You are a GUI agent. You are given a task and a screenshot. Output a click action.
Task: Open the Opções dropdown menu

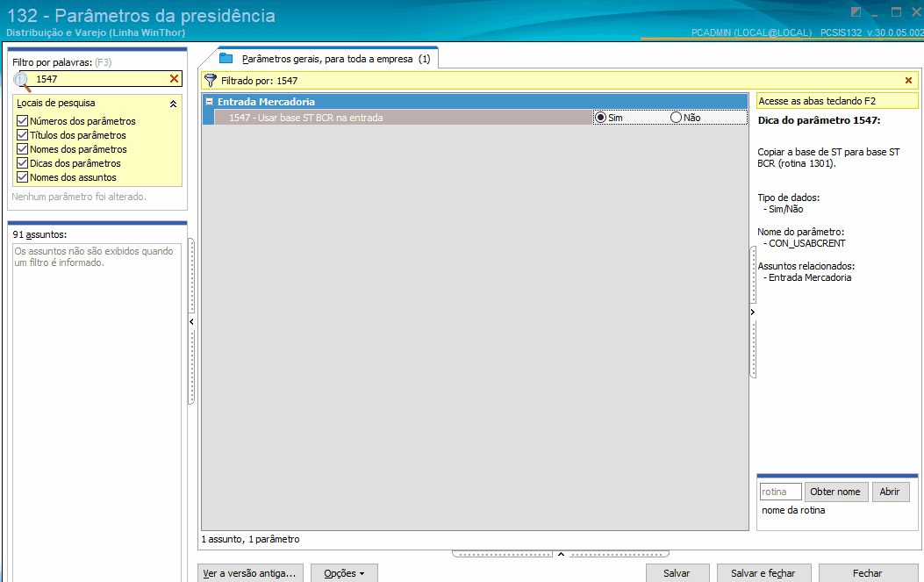click(x=344, y=573)
